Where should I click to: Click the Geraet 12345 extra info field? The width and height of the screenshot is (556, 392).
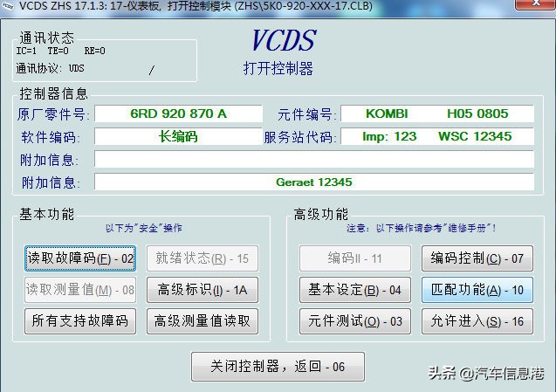coord(314,182)
